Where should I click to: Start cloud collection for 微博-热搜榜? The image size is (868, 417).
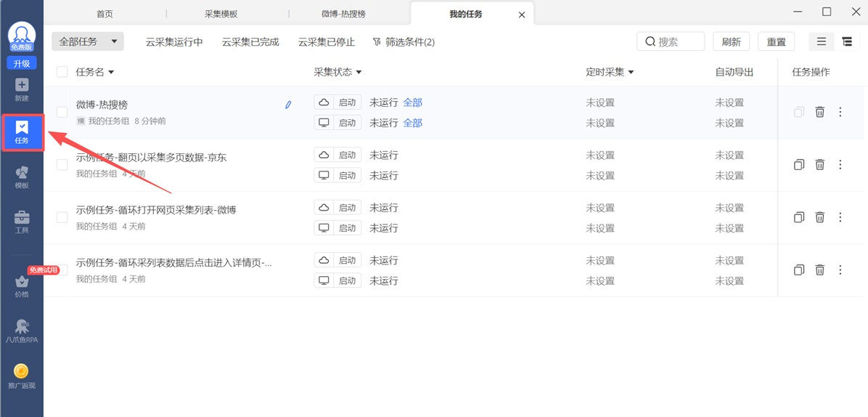[337, 102]
